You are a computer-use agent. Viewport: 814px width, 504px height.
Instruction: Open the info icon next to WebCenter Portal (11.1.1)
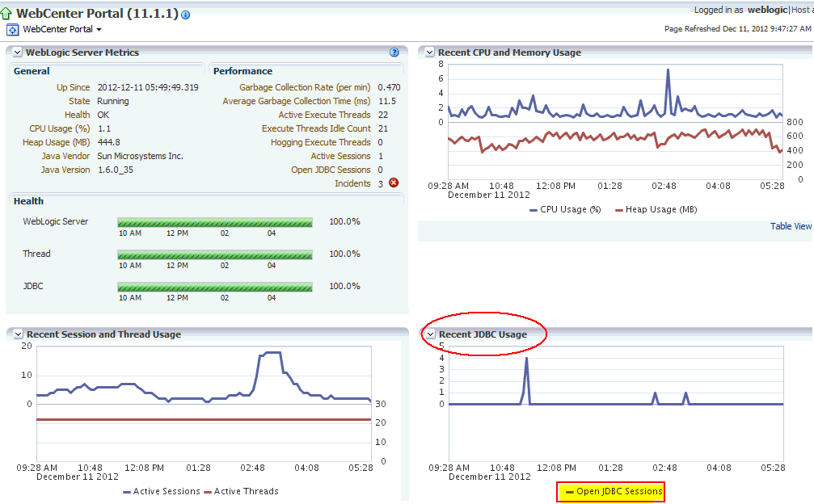[185, 15]
